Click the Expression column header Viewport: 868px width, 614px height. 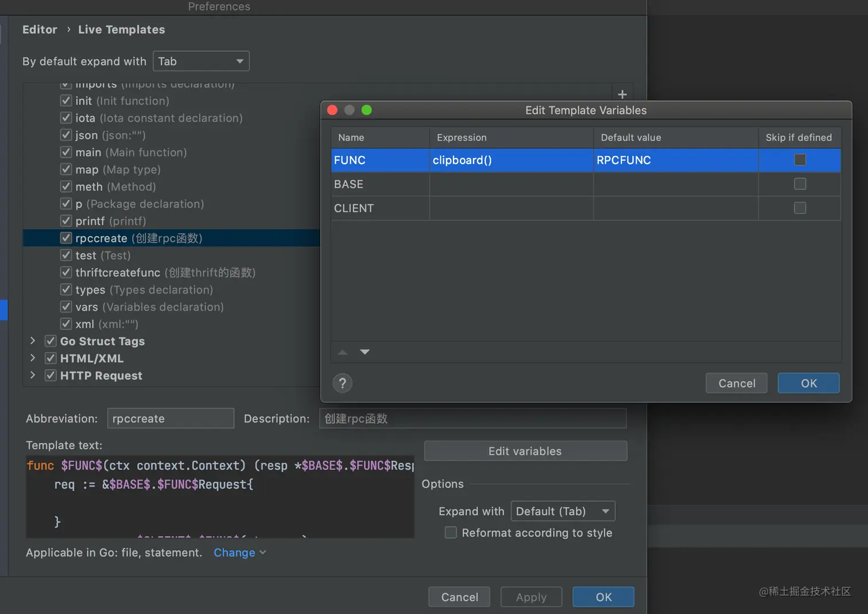click(511, 137)
